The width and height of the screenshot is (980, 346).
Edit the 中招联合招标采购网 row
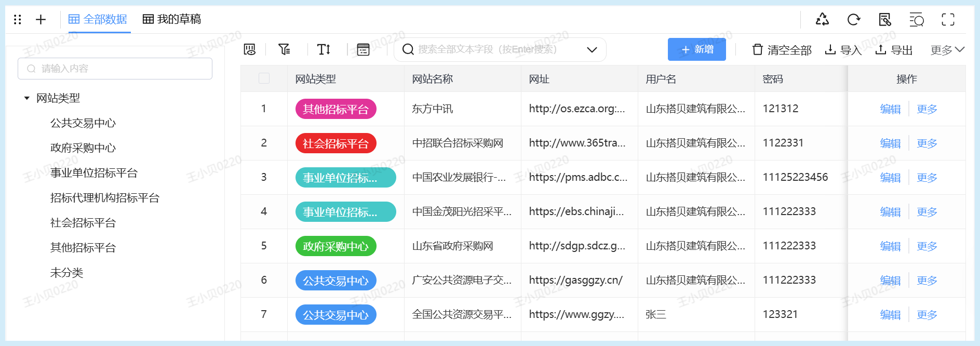[x=890, y=143]
